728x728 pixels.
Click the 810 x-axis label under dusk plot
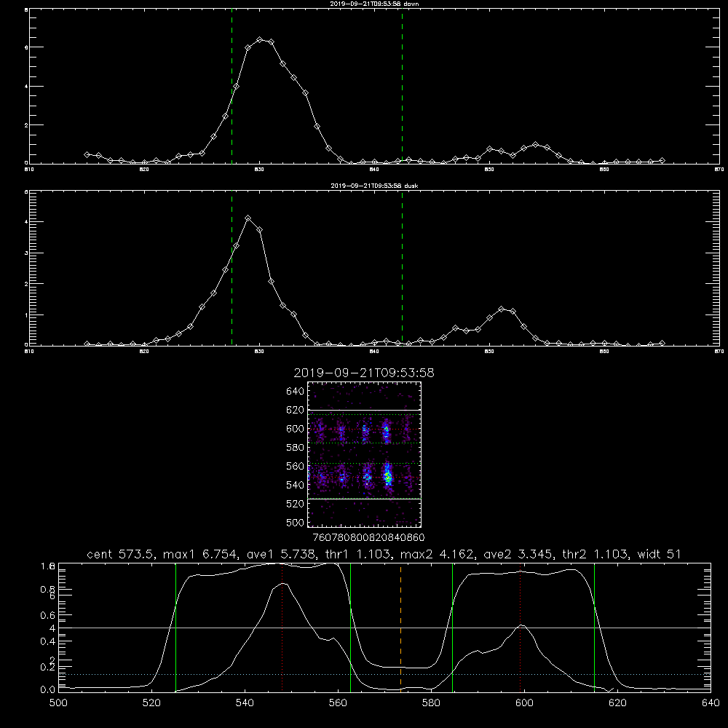pos(29,352)
